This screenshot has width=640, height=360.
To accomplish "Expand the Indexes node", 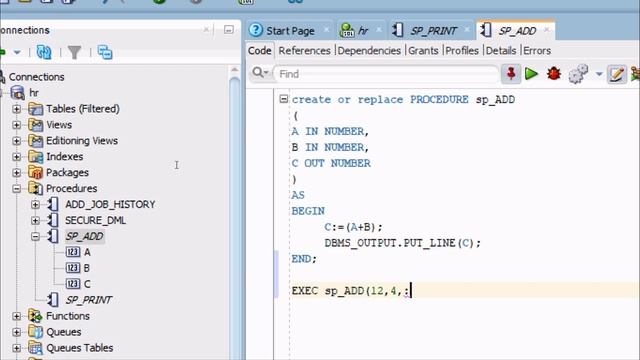I will coord(16,157).
